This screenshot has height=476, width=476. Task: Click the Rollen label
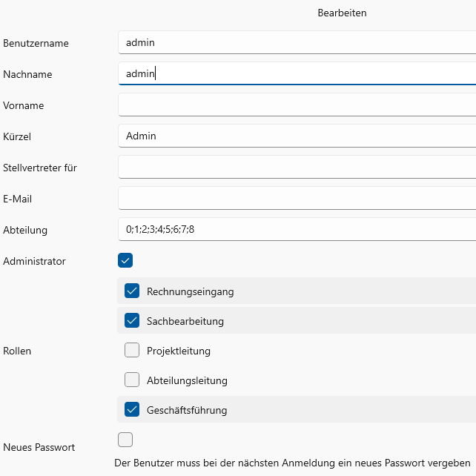point(17,351)
